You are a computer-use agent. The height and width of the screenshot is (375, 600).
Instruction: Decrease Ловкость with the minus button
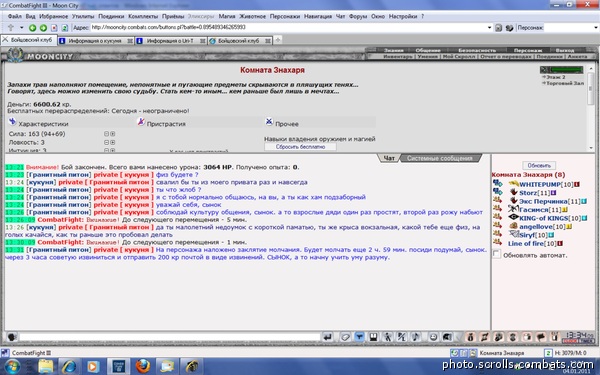coord(106,142)
